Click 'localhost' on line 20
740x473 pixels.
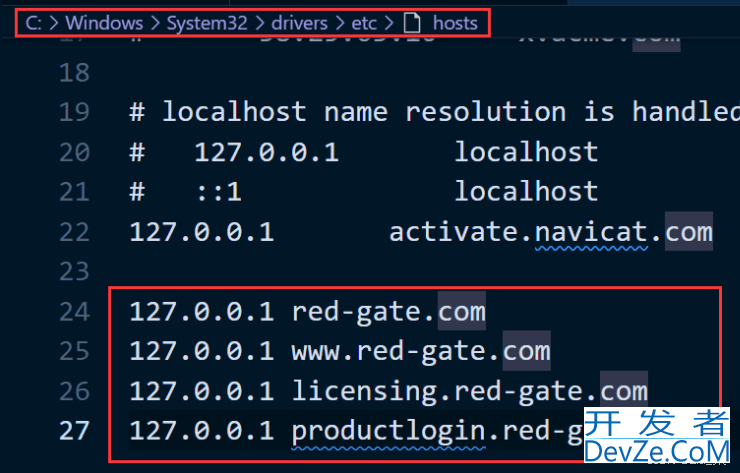pos(526,152)
